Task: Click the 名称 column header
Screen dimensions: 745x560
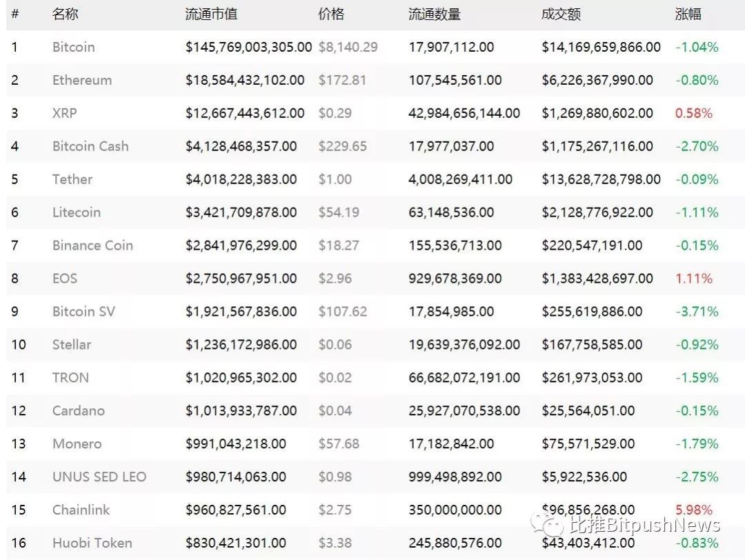Action: (x=65, y=14)
